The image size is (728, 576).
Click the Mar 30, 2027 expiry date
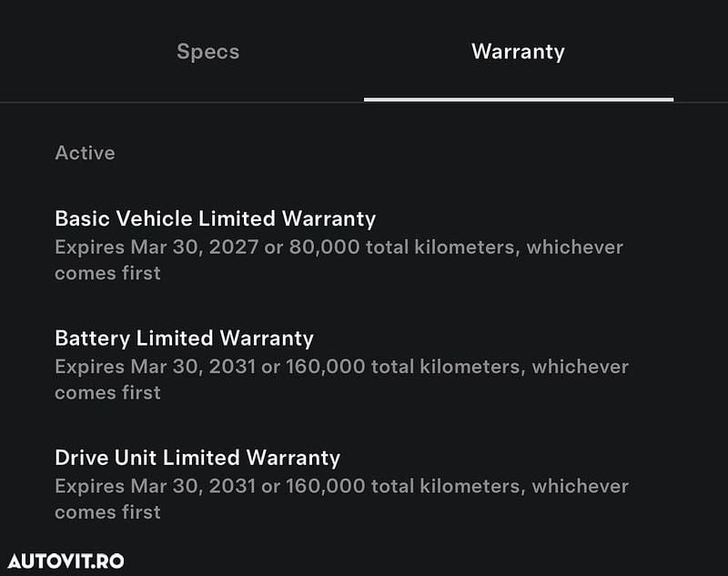click(195, 248)
